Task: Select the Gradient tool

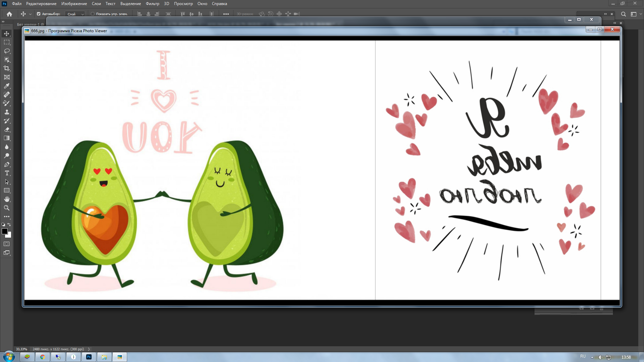Action: tap(7, 138)
